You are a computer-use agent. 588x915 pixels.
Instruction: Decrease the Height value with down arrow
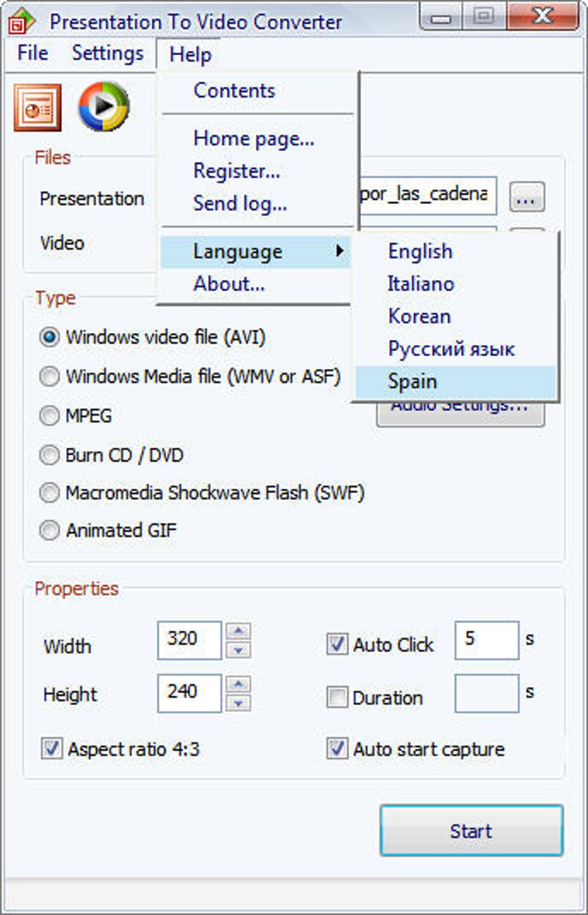238,703
